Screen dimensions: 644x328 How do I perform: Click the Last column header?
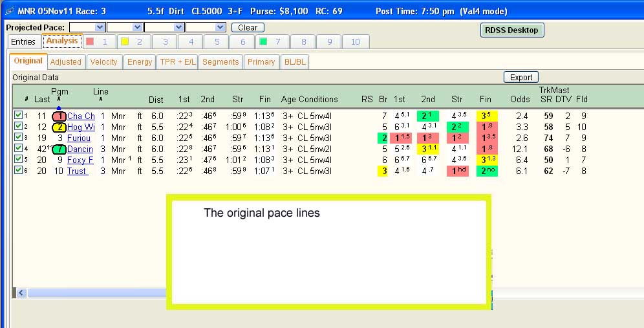(x=42, y=100)
